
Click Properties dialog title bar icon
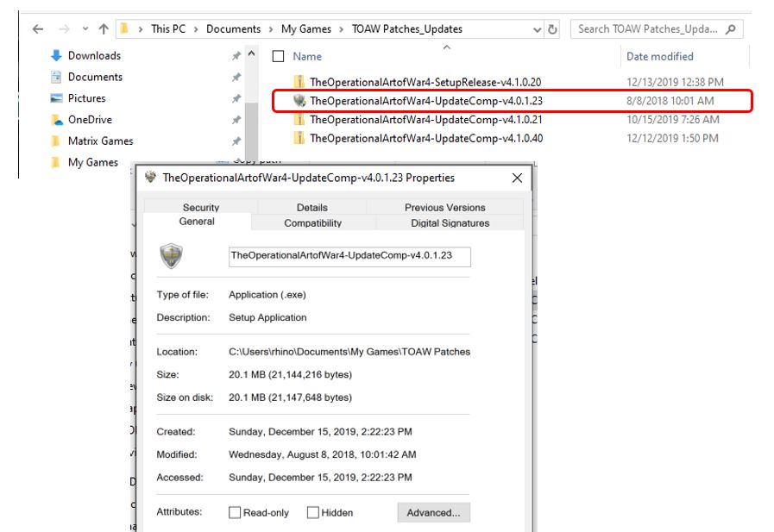(150, 177)
